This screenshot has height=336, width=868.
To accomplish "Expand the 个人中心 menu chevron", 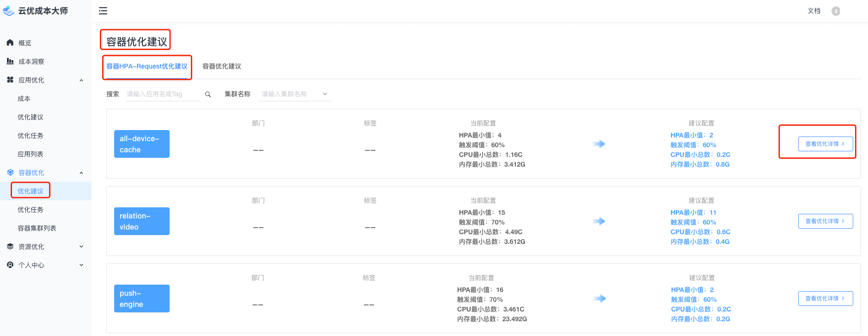I will tap(81, 265).
